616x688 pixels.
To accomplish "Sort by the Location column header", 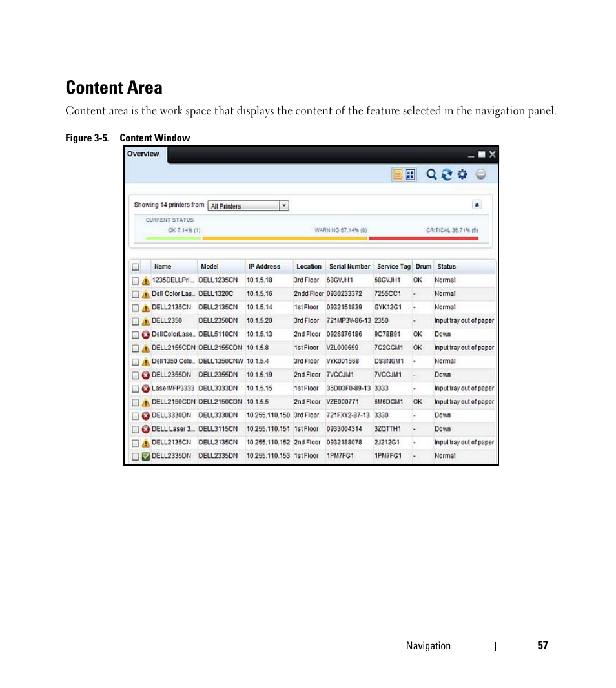I will 309,266.
